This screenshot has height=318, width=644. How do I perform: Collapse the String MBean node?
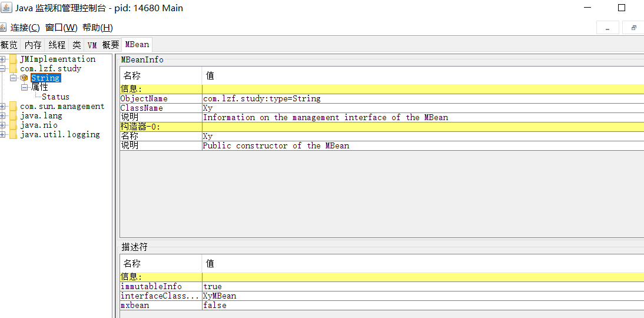14,78
